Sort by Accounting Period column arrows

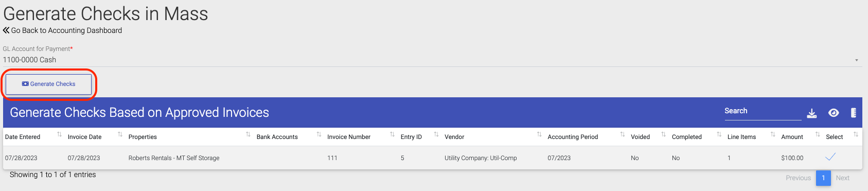(623, 134)
